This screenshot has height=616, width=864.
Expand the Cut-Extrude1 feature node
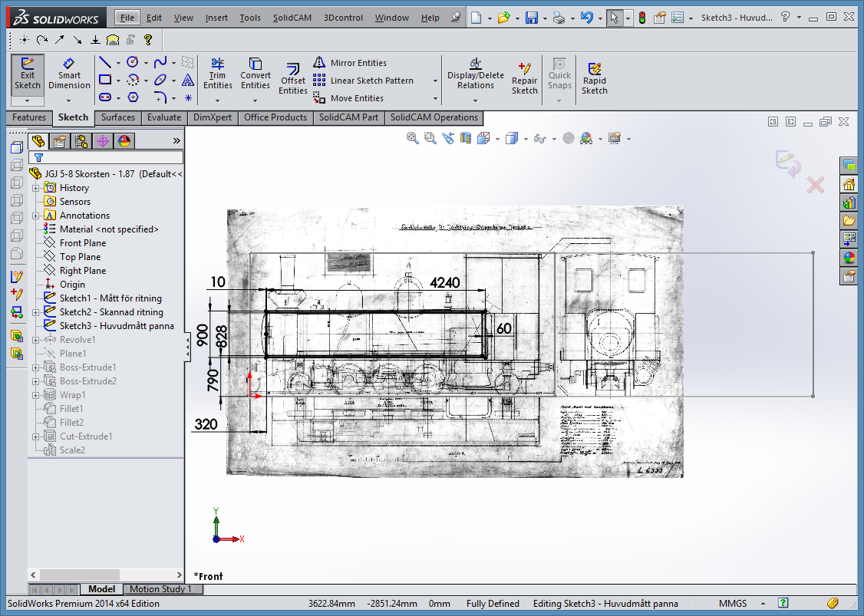(x=36, y=436)
